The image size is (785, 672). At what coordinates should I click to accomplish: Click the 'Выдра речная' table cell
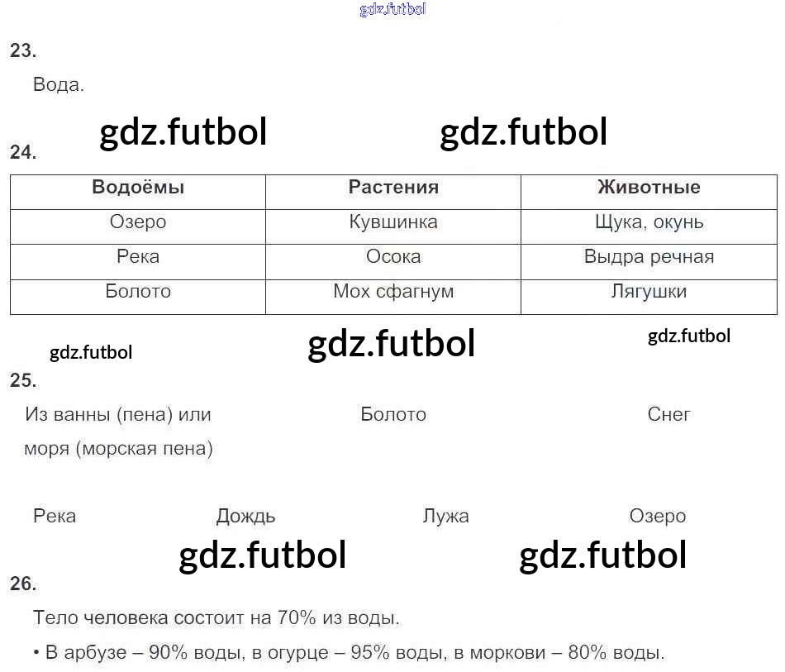[x=649, y=257]
